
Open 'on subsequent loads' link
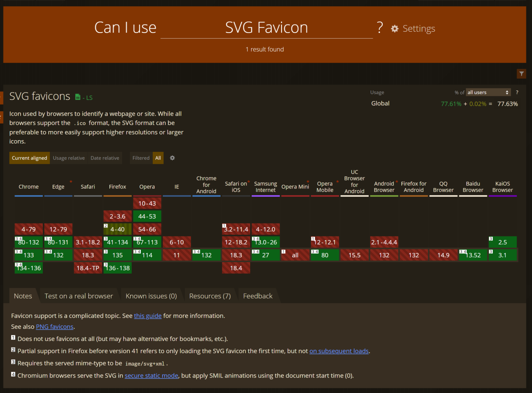(x=339, y=351)
